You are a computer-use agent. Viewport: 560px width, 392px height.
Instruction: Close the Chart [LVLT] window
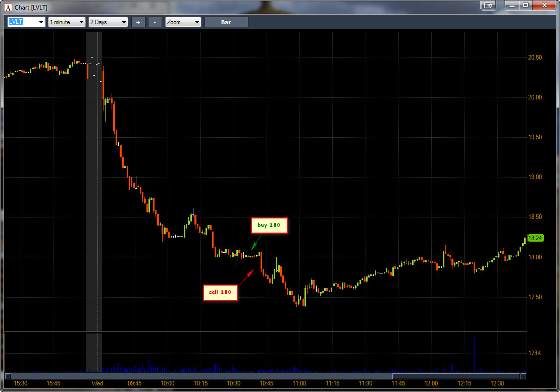click(x=545, y=6)
